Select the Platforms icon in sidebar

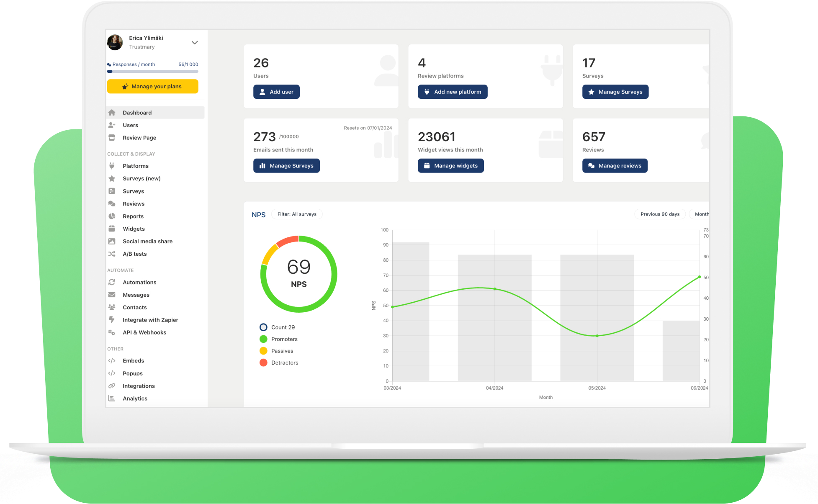pyautogui.click(x=112, y=166)
